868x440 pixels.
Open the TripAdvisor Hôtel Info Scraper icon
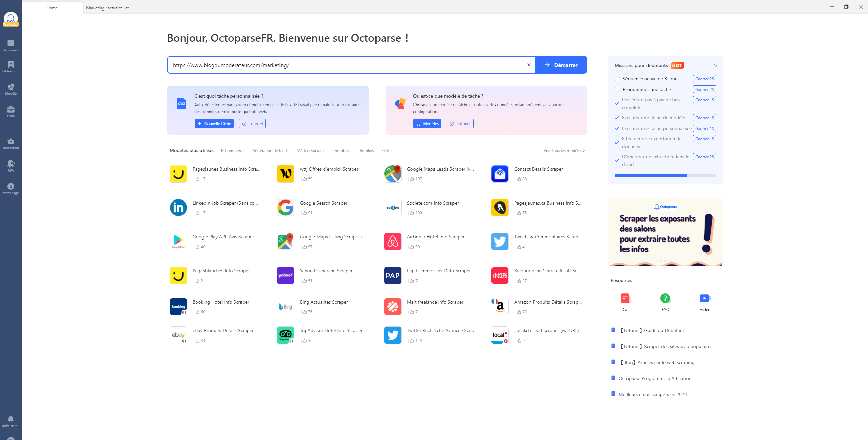286,335
